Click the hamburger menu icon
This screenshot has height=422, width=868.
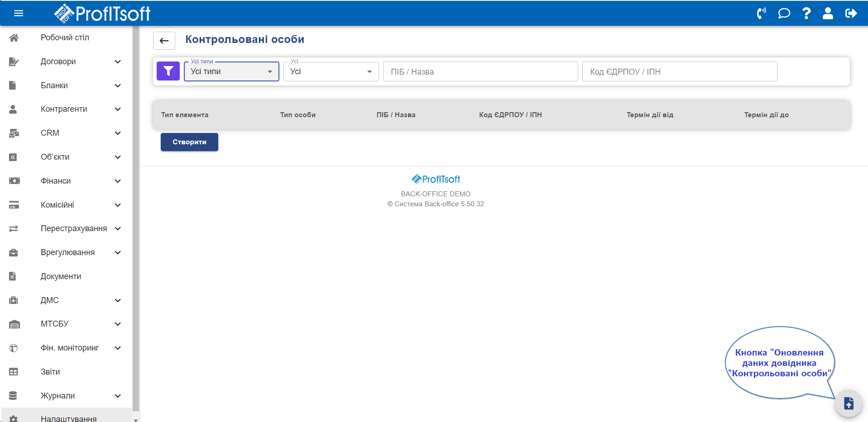coord(19,13)
